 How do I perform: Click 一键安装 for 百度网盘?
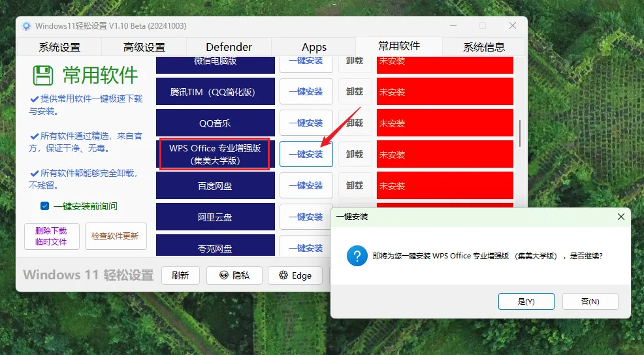click(306, 185)
